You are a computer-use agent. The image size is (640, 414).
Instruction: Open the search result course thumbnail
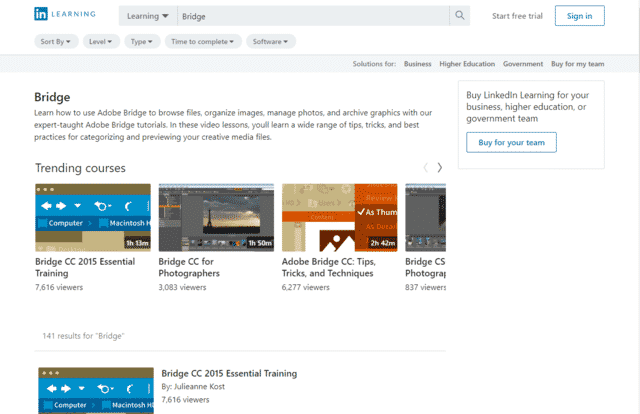96,391
